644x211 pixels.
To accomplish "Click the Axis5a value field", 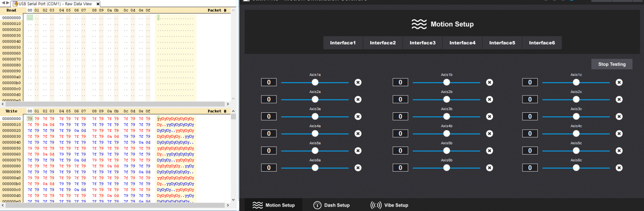I will pyautogui.click(x=269, y=151).
